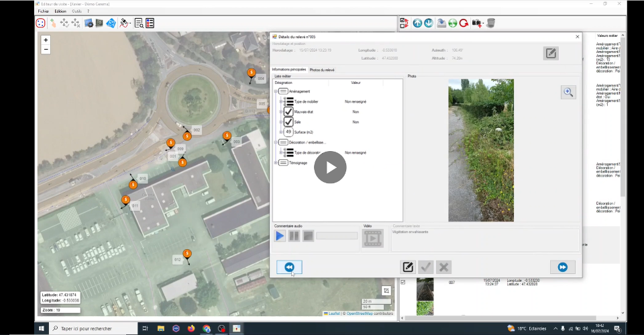Toggle the Mauvais état checkbox
The height and width of the screenshot is (335, 644).
(x=288, y=111)
